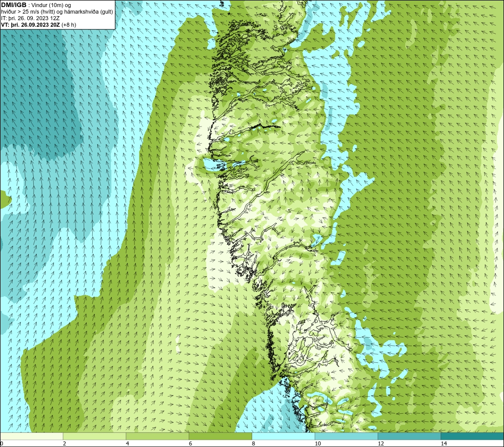Select the 4–6 m/s green swatch

coord(157,436)
